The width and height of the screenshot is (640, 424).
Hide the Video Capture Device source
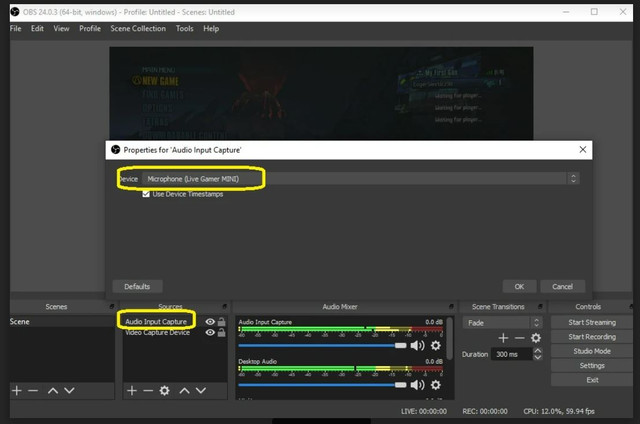[209, 332]
